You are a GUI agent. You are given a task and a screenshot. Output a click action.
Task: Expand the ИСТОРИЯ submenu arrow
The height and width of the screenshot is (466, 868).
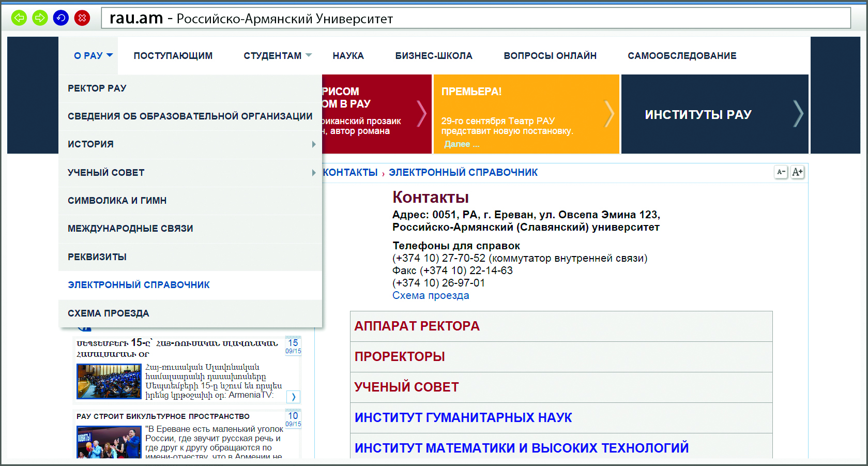[314, 144]
